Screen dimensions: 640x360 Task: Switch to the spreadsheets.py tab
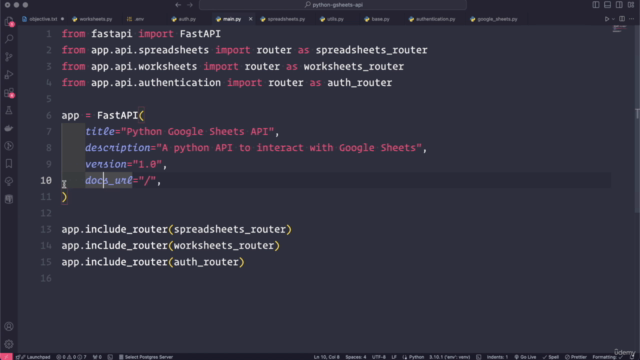pyautogui.click(x=286, y=19)
